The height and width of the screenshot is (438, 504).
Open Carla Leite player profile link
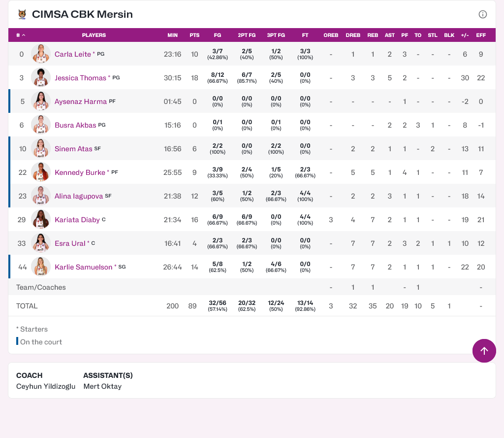point(73,54)
